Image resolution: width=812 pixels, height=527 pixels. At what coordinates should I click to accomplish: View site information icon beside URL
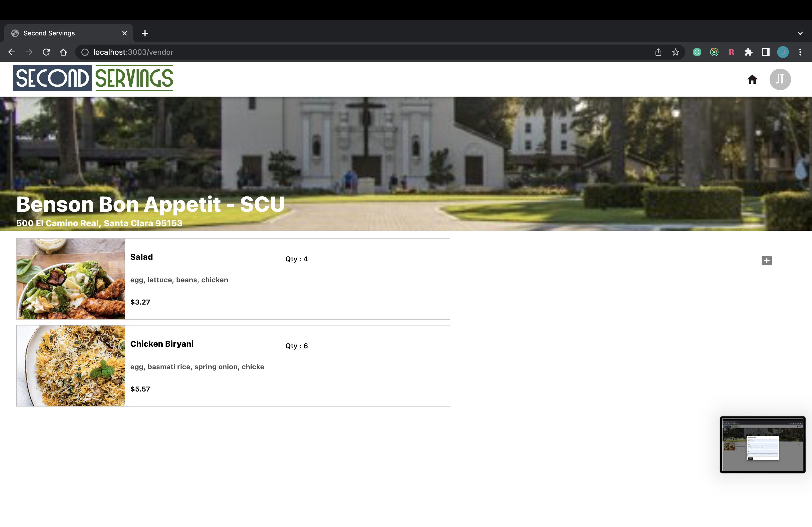pos(85,52)
